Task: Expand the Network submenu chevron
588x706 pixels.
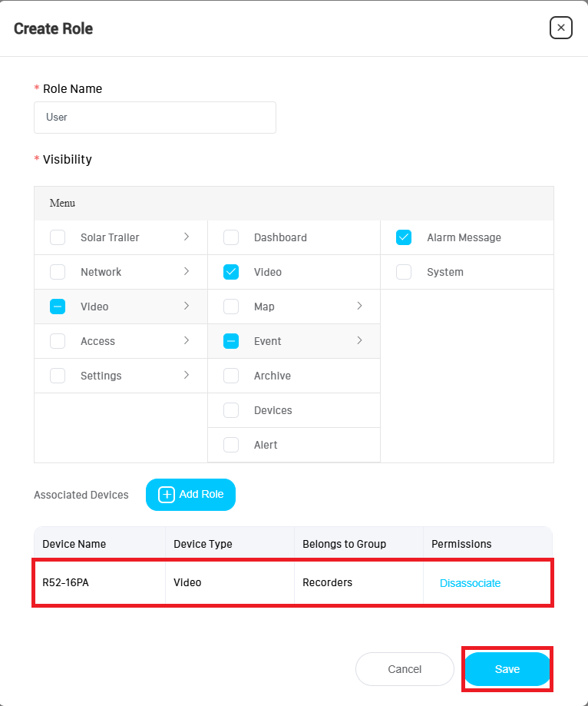Action: [187, 272]
